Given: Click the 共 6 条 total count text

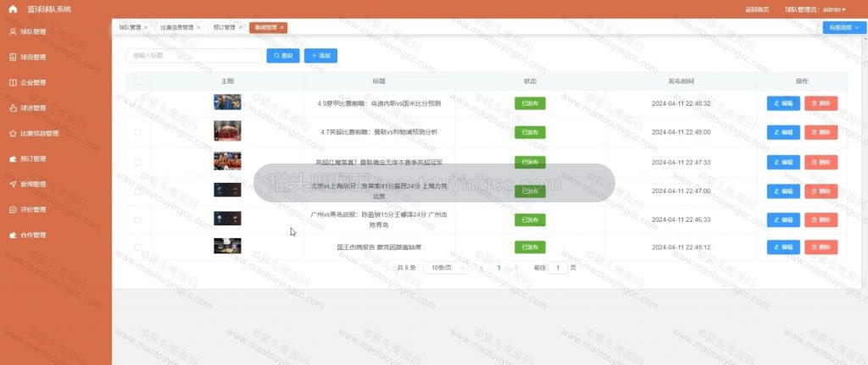Looking at the screenshot, I should 406,268.
